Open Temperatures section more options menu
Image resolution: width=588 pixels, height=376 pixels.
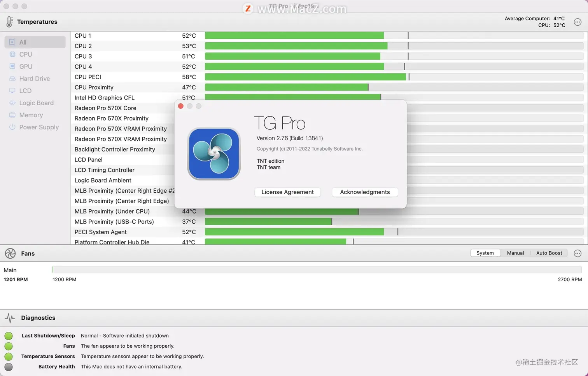(x=577, y=22)
